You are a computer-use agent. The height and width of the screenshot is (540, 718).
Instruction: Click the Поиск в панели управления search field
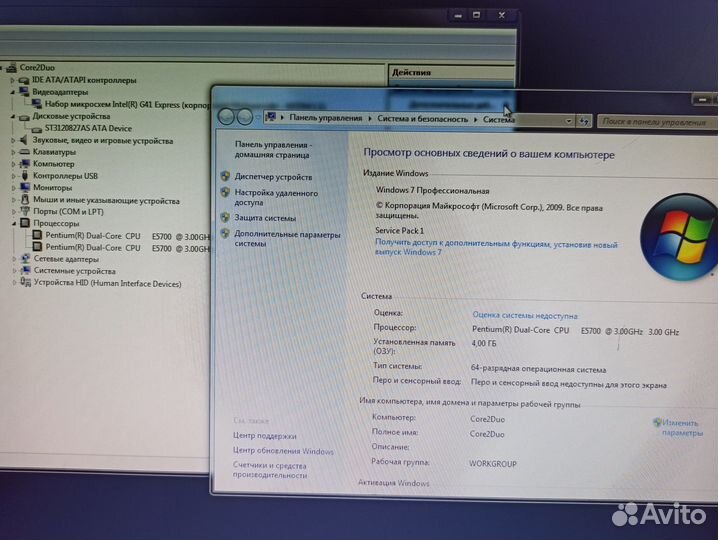tap(658, 122)
